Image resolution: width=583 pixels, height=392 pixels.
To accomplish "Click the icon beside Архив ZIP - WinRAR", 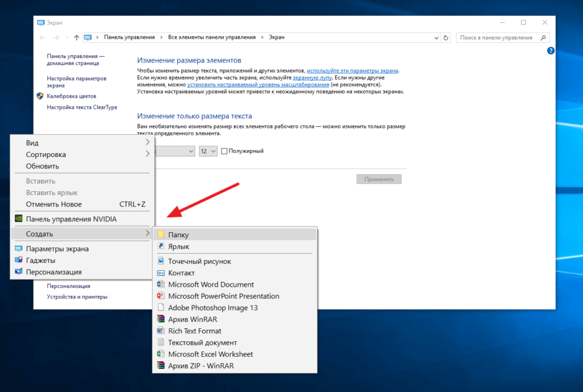I will (x=161, y=365).
